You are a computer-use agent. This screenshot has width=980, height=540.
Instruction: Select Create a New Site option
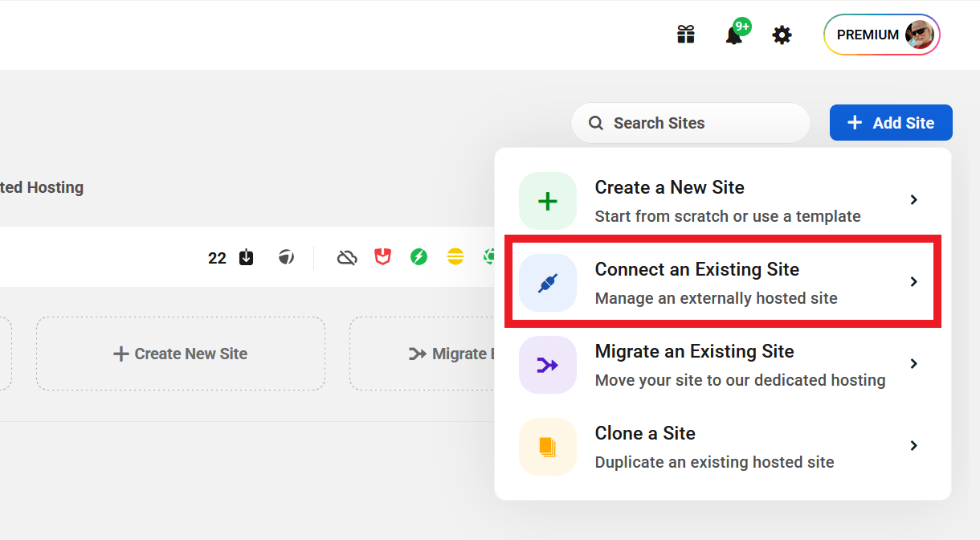click(x=723, y=201)
